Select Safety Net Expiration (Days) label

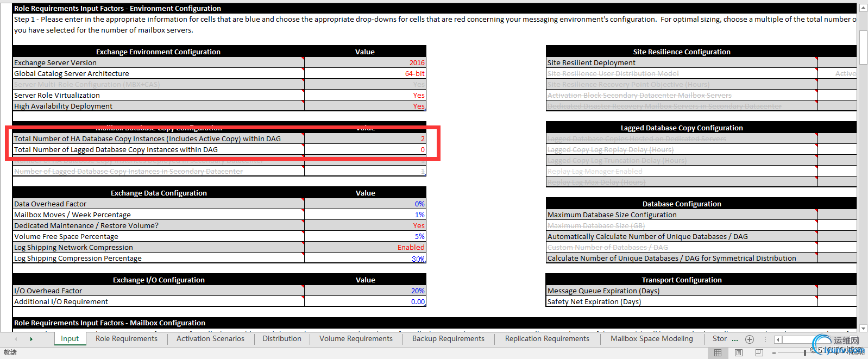(x=682, y=301)
